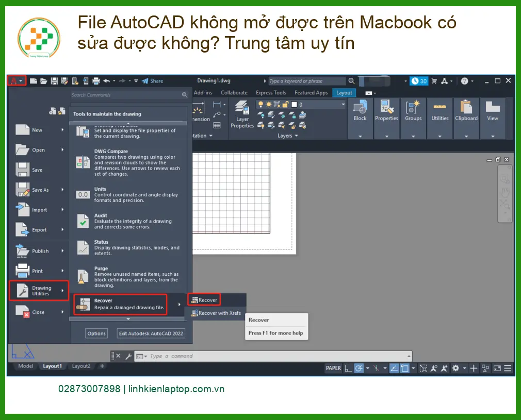Click the Recent Documents icon in application menu
The image size is (521, 420).
click(x=53, y=111)
